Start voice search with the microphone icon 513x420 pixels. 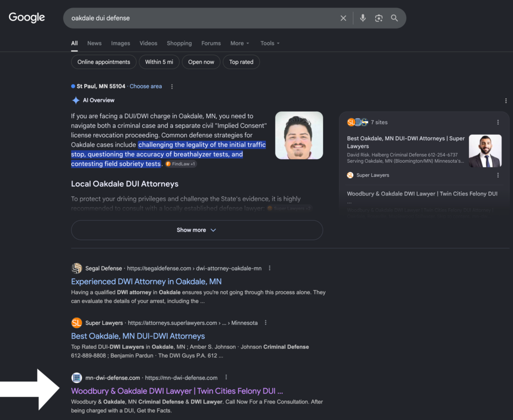[363, 18]
